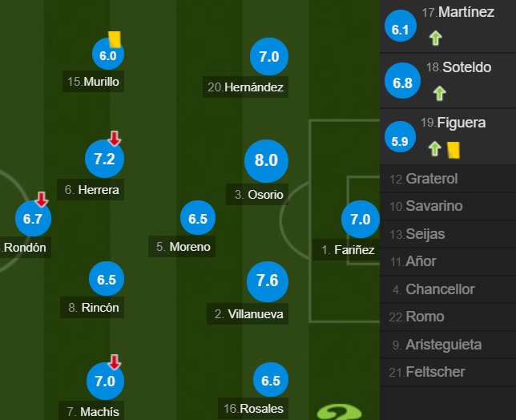516x420 pixels.
Task: Click Soteldo's green substituted-on arrow
Action: 439,93
